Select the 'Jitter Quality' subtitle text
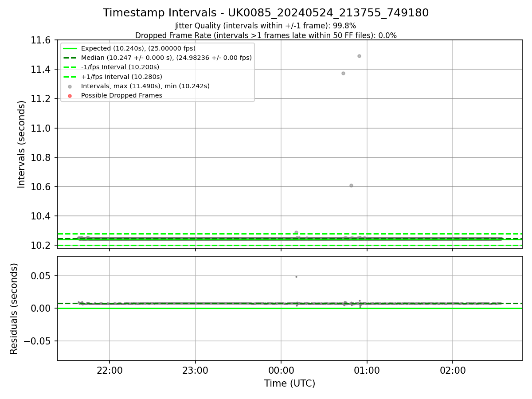532x399 pixels. pyautogui.click(x=266, y=26)
